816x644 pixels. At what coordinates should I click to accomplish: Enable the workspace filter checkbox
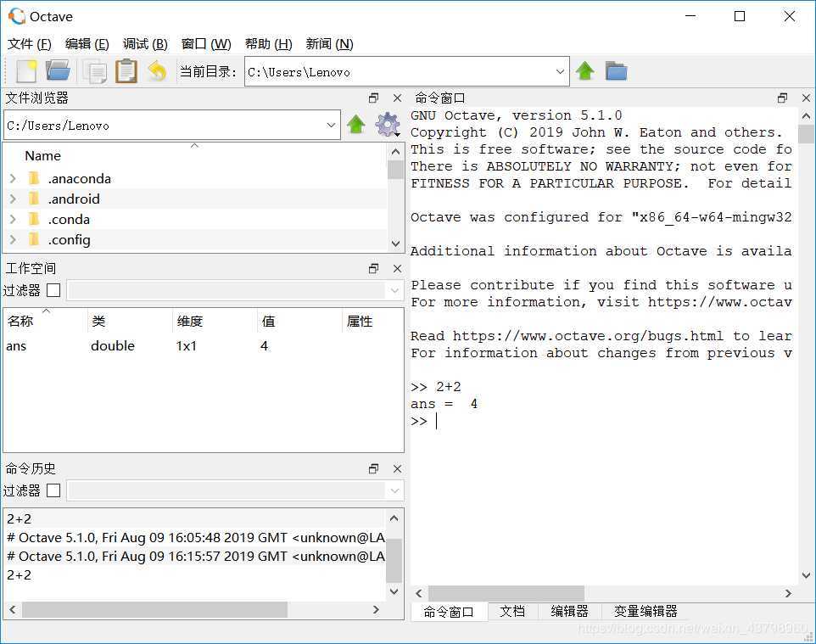pyautogui.click(x=53, y=290)
